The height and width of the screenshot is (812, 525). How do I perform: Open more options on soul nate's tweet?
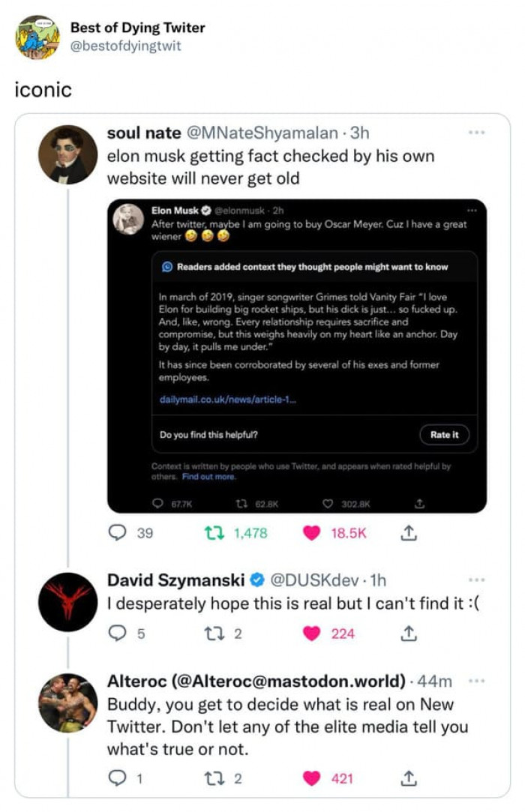476,133
